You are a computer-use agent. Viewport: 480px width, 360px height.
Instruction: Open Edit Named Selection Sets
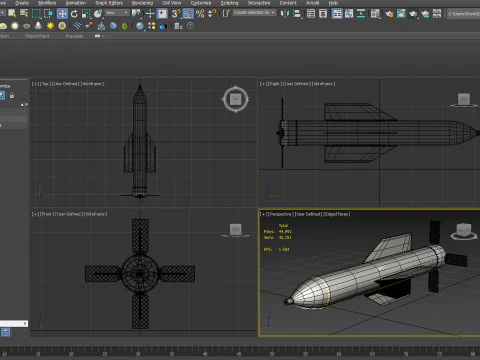tap(226, 14)
